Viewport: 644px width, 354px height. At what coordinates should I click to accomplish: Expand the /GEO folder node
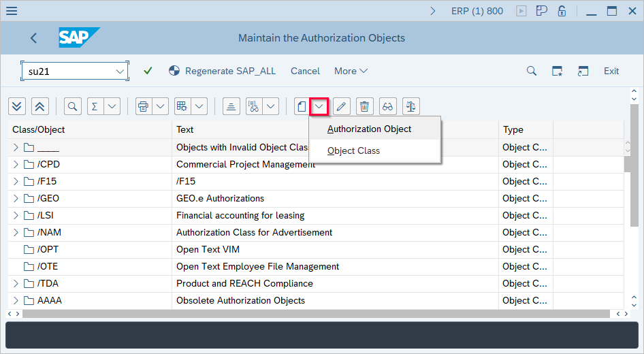point(16,198)
